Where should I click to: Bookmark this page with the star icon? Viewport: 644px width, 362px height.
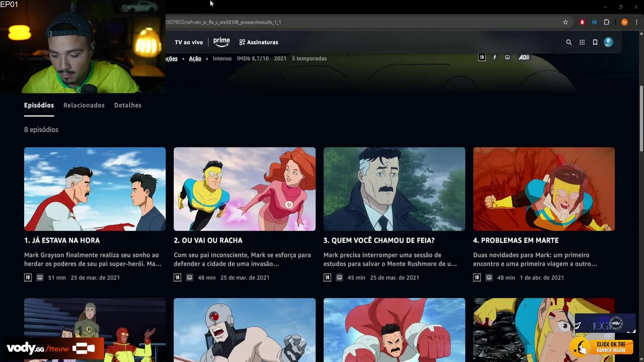pyautogui.click(x=566, y=22)
